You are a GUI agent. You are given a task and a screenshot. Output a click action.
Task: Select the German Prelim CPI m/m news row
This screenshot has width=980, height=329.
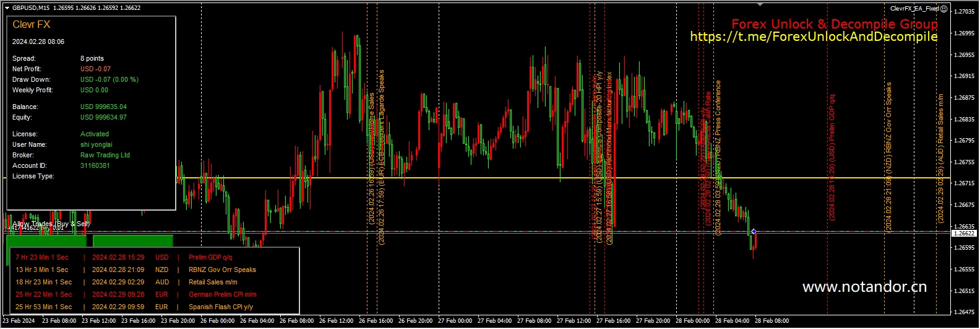[222, 294]
